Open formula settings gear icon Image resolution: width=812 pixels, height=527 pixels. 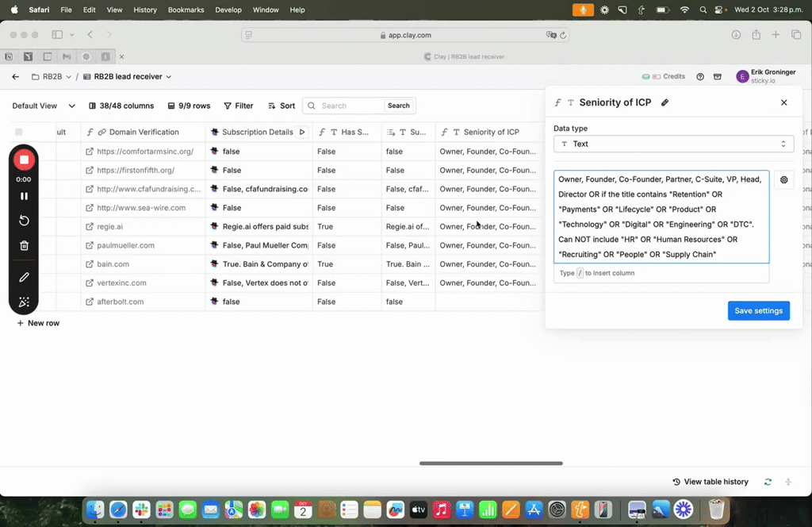coord(783,180)
